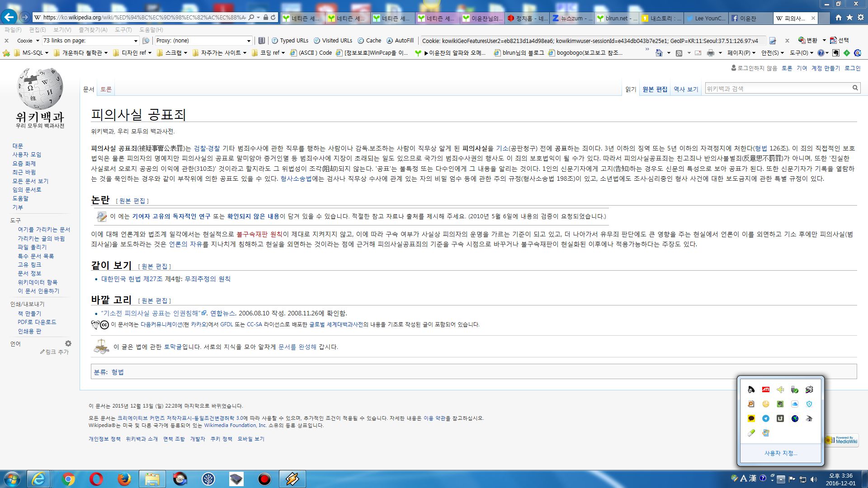Go to 대문 in the sidebar

(18, 146)
